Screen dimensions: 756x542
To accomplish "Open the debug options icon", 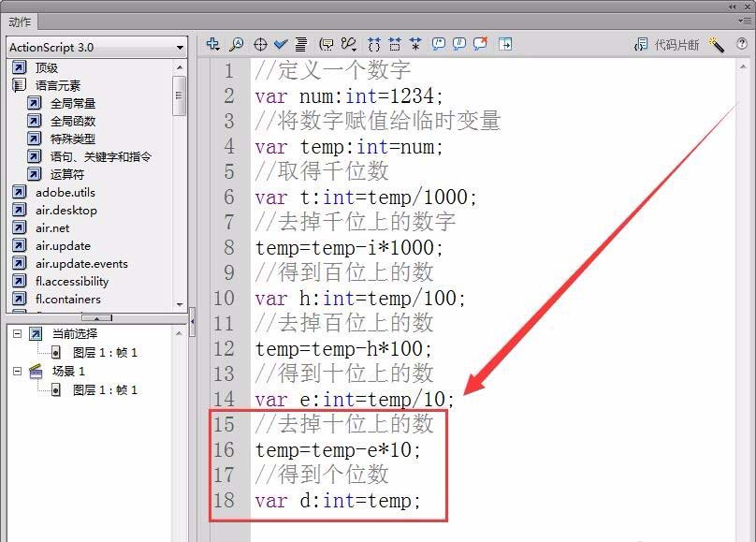I will coord(349,44).
